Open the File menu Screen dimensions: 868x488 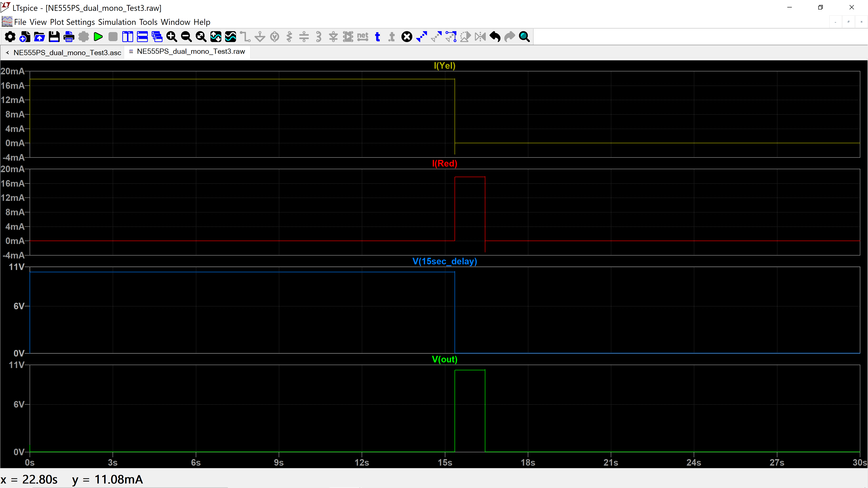(x=20, y=22)
